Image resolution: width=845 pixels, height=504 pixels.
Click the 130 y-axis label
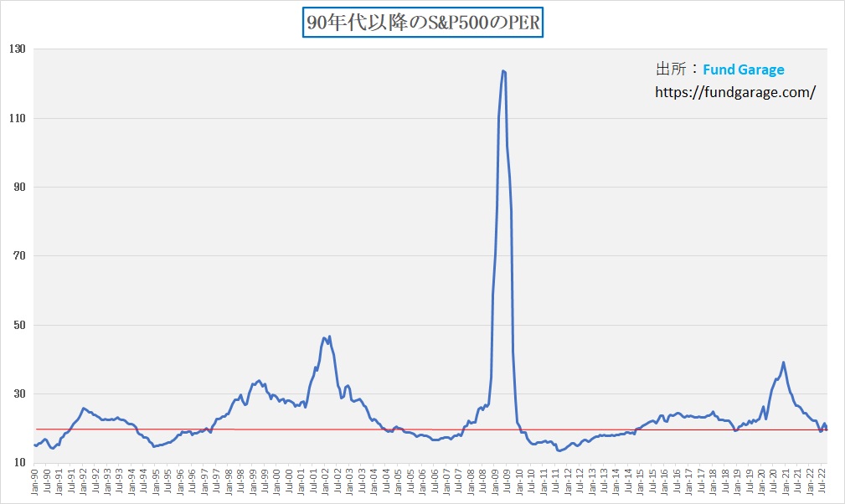click(17, 49)
